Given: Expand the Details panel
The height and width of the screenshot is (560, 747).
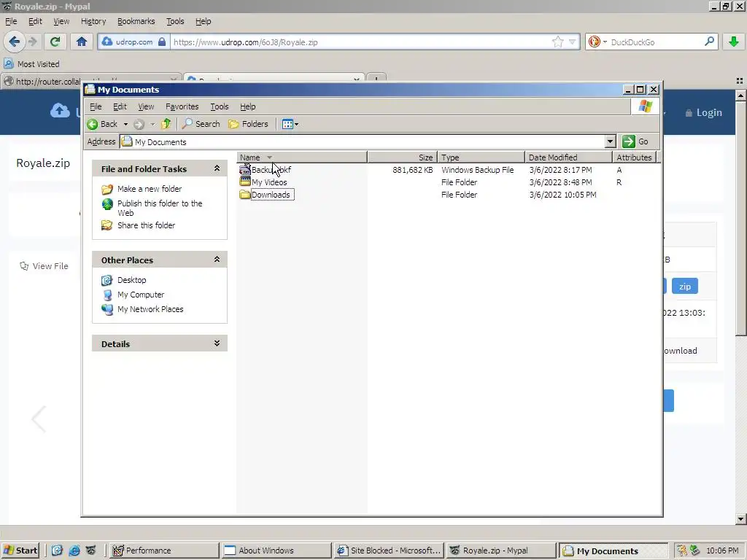Looking at the screenshot, I should 217,343.
